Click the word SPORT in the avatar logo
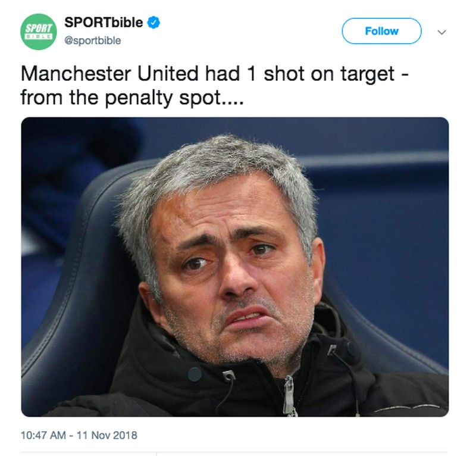Viewport: 476px width, 456px height. pyautogui.click(x=39, y=27)
